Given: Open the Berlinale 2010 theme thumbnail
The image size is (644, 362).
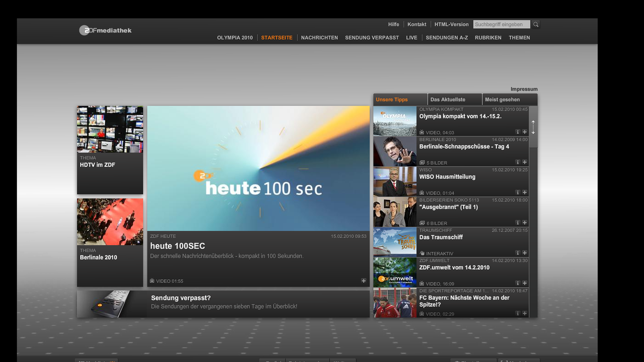Looking at the screenshot, I should tap(110, 222).
